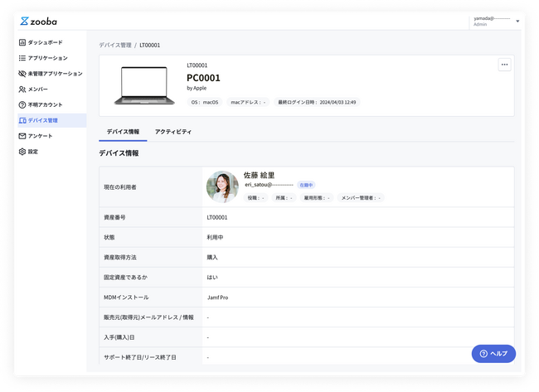
Task: Switch to the アクティビティ tab
Action: pyautogui.click(x=173, y=132)
